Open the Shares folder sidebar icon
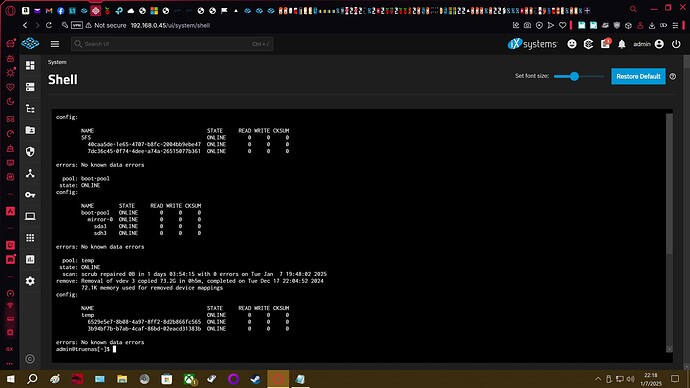Image resolution: width=690 pixels, height=388 pixels. (30, 130)
